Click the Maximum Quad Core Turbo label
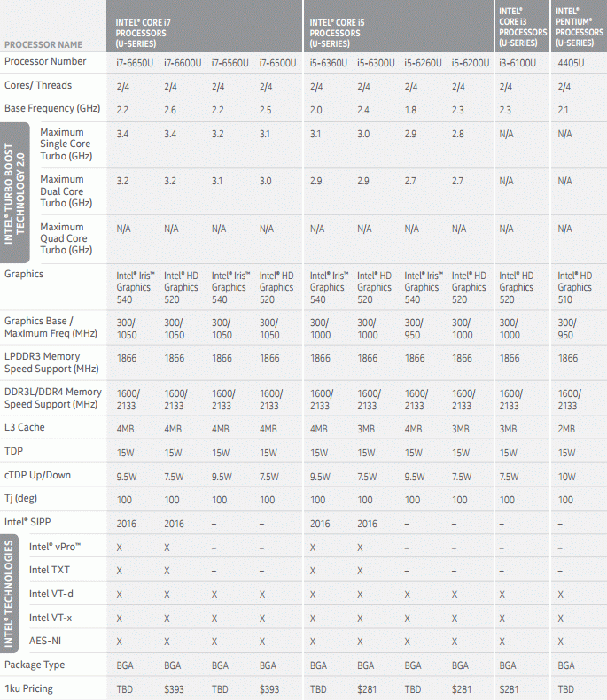607x700 pixels. click(66, 238)
